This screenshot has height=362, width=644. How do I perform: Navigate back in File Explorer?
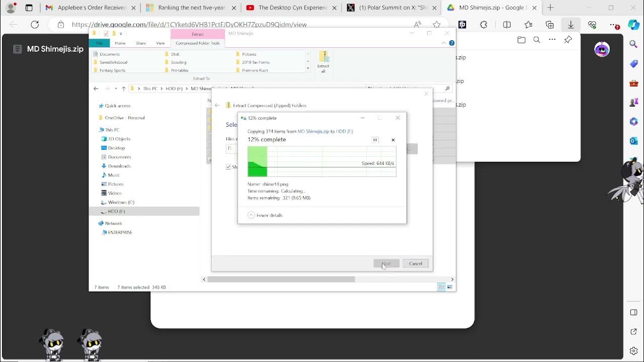(96, 88)
